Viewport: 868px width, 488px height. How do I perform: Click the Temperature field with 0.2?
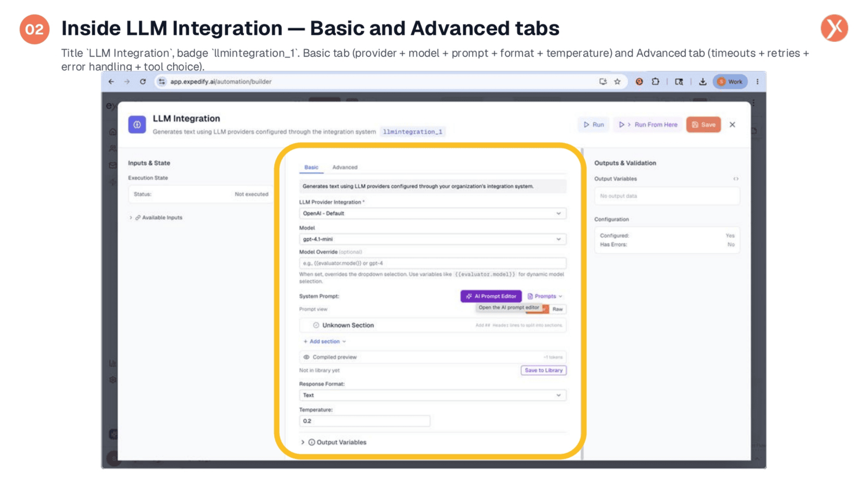click(x=365, y=421)
